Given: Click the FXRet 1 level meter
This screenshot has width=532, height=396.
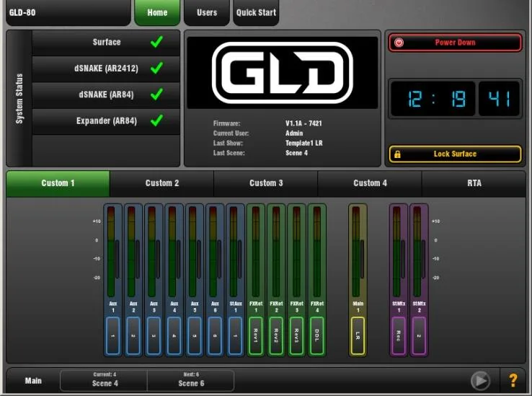Looking at the screenshot, I should pos(256,252).
